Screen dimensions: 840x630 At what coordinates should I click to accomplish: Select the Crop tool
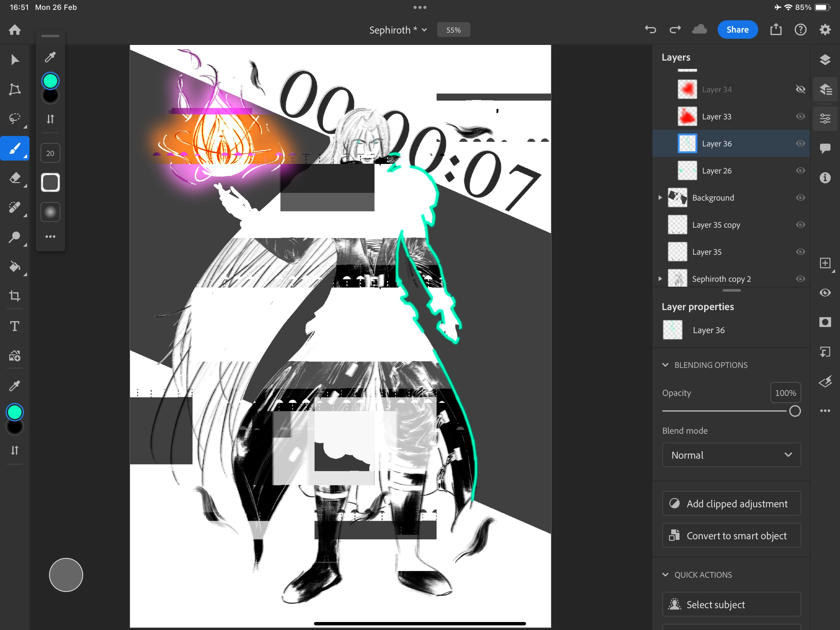[x=14, y=296]
